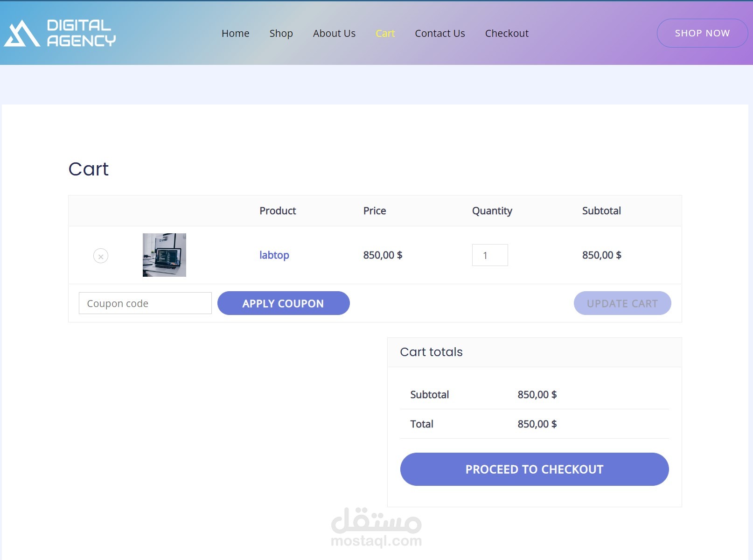753x560 pixels.
Task: Open the Home menu item
Action: pos(235,33)
